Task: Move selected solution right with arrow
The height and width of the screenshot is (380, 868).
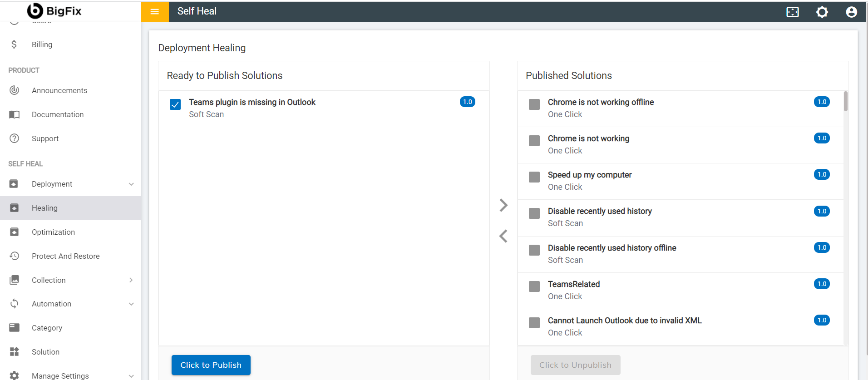Action: 503,205
